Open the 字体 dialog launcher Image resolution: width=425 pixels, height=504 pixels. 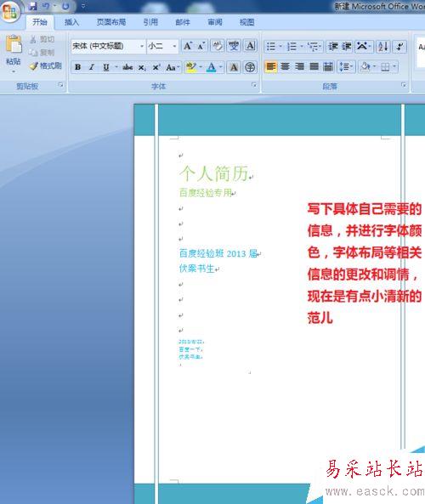[x=254, y=85]
